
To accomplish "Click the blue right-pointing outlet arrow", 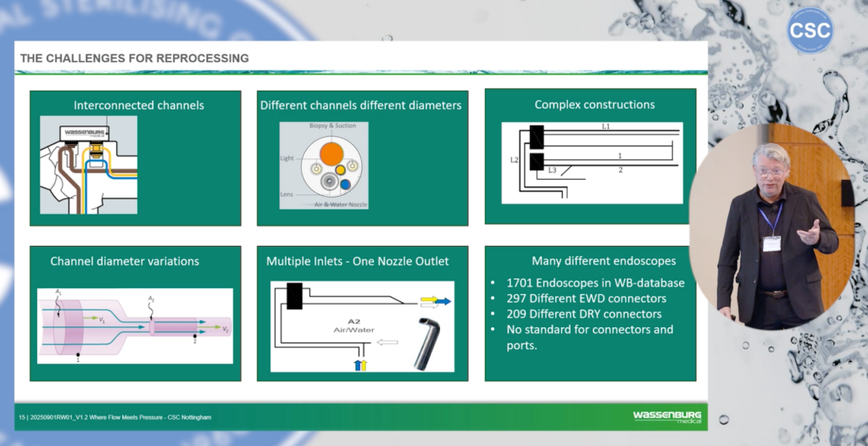I will [x=442, y=301].
